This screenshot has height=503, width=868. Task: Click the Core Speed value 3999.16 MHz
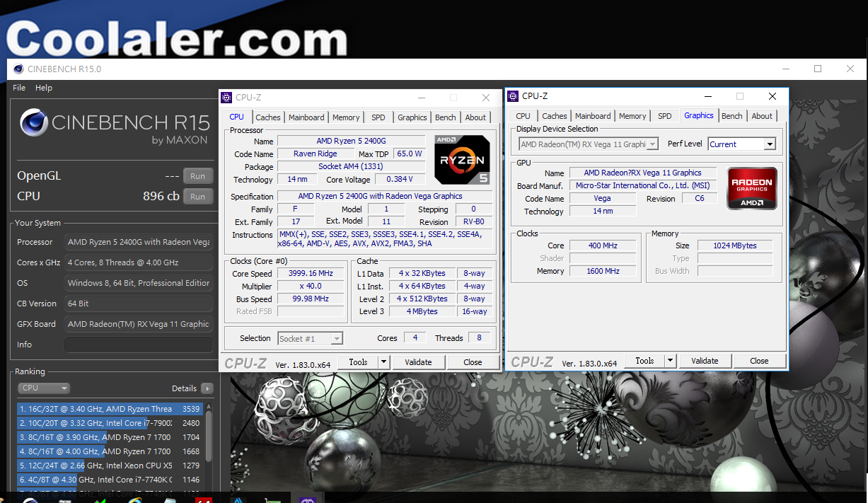pos(311,274)
